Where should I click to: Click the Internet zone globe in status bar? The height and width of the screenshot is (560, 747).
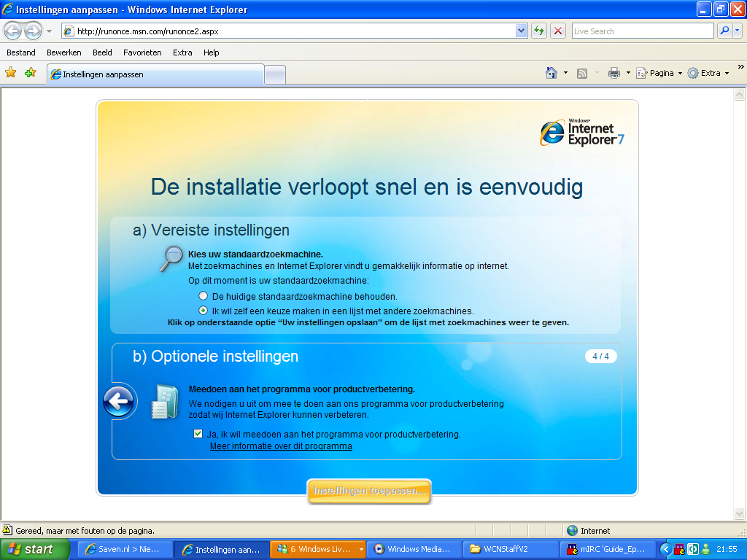[572, 531]
